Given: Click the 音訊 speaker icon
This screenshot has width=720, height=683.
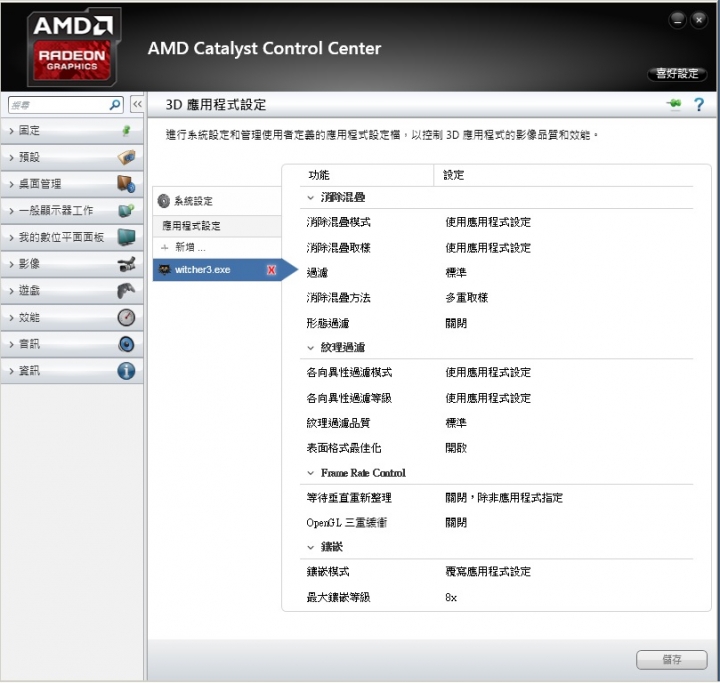Looking at the screenshot, I should click(x=126, y=344).
